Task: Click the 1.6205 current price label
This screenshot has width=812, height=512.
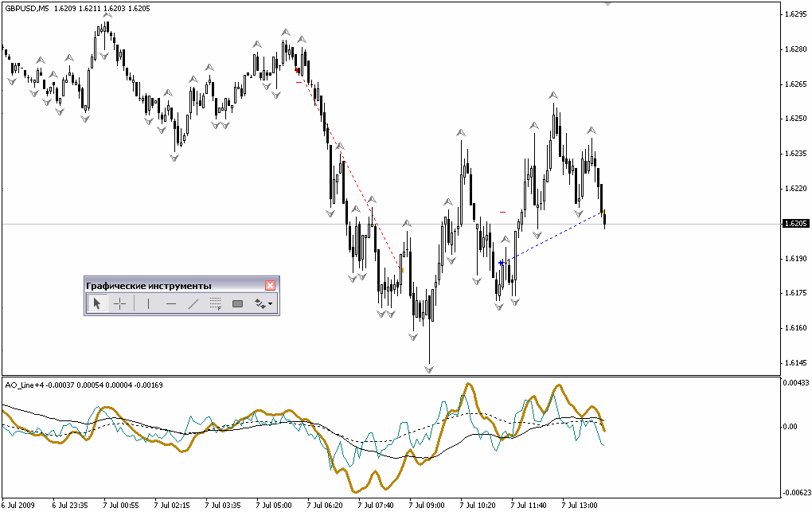Action: click(796, 224)
